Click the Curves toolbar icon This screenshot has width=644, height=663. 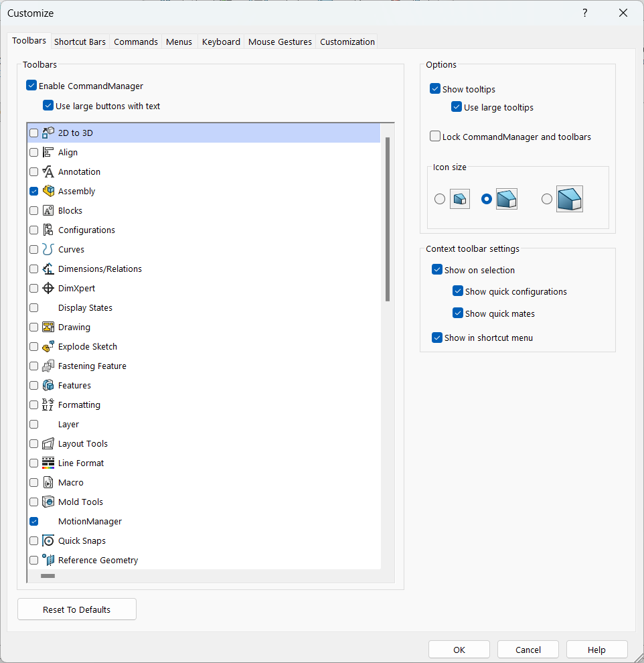(48, 250)
